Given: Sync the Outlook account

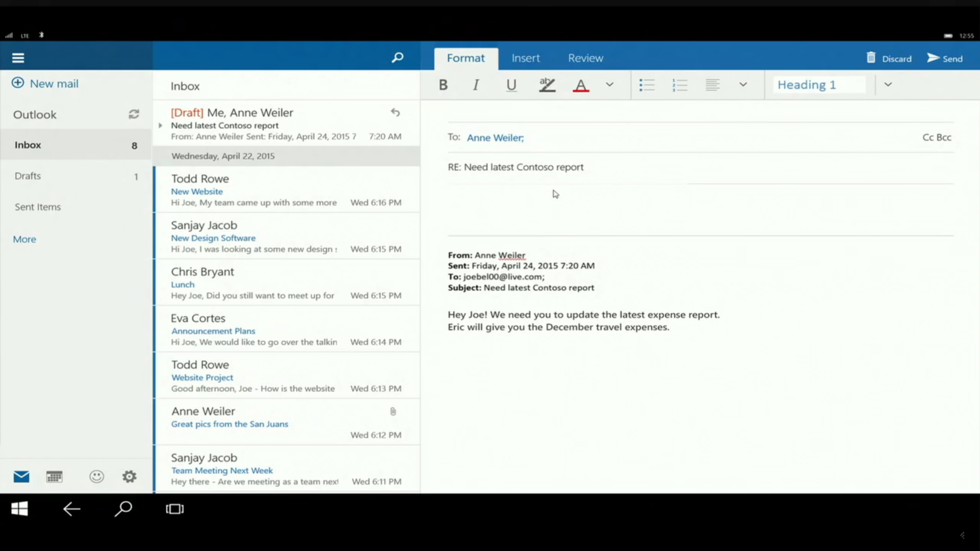Looking at the screenshot, I should (x=134, y=114).
